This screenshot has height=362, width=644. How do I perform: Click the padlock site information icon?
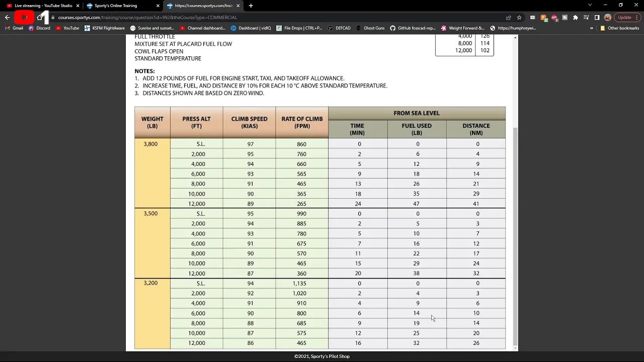(52, 17)
